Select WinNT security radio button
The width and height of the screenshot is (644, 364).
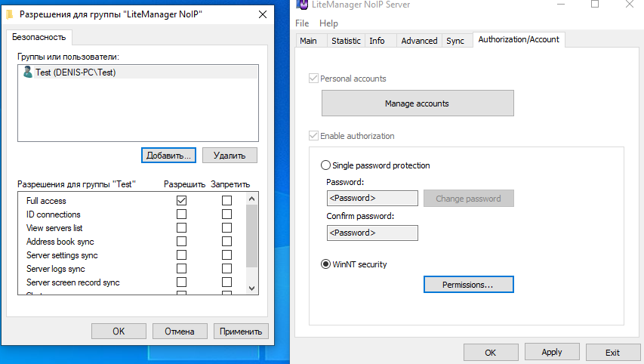point(325,264)
